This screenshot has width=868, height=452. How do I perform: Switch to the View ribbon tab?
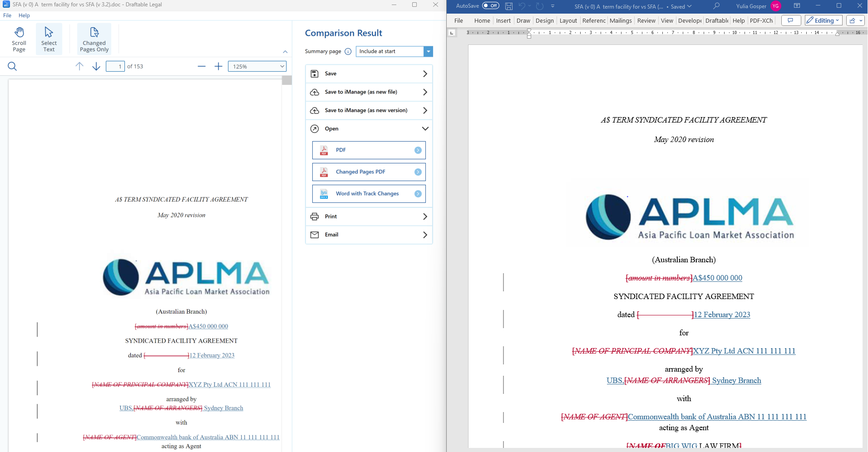tap(667, 20)
